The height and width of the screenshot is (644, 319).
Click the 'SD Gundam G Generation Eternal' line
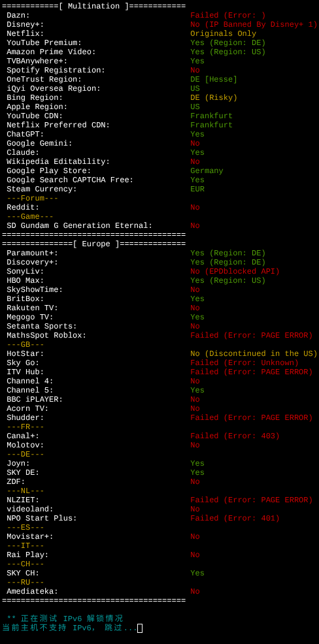coord(80,226)
